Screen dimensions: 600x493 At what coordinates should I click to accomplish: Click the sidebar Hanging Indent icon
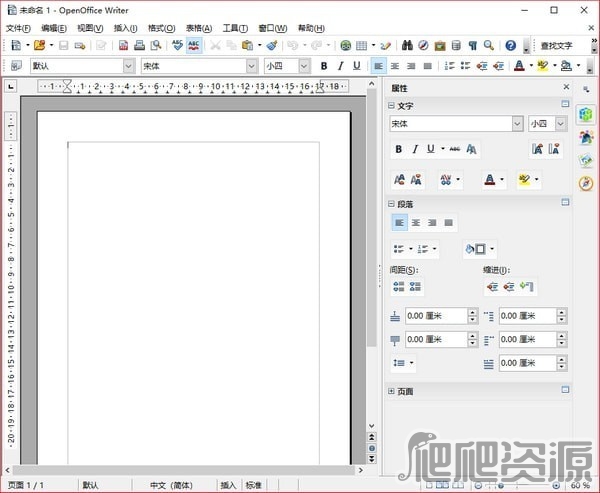pyautogui.click(x=527, y=286)
